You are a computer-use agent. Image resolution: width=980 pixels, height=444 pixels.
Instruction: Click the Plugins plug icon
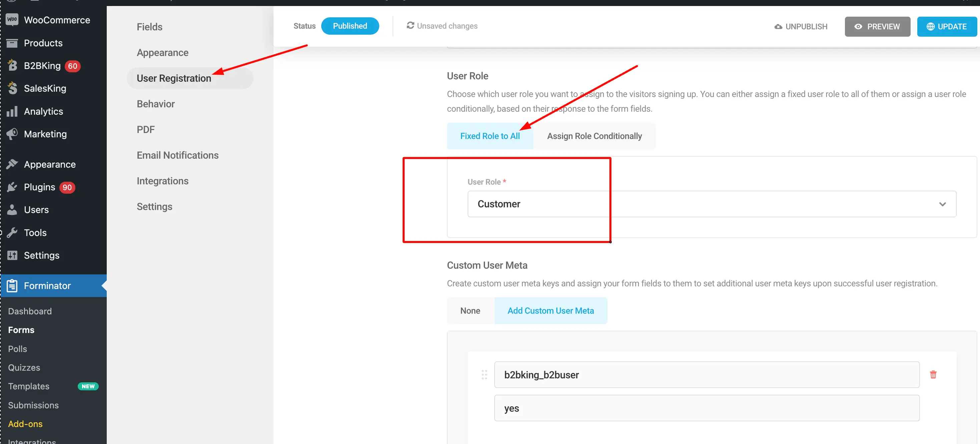coord(12,187)
